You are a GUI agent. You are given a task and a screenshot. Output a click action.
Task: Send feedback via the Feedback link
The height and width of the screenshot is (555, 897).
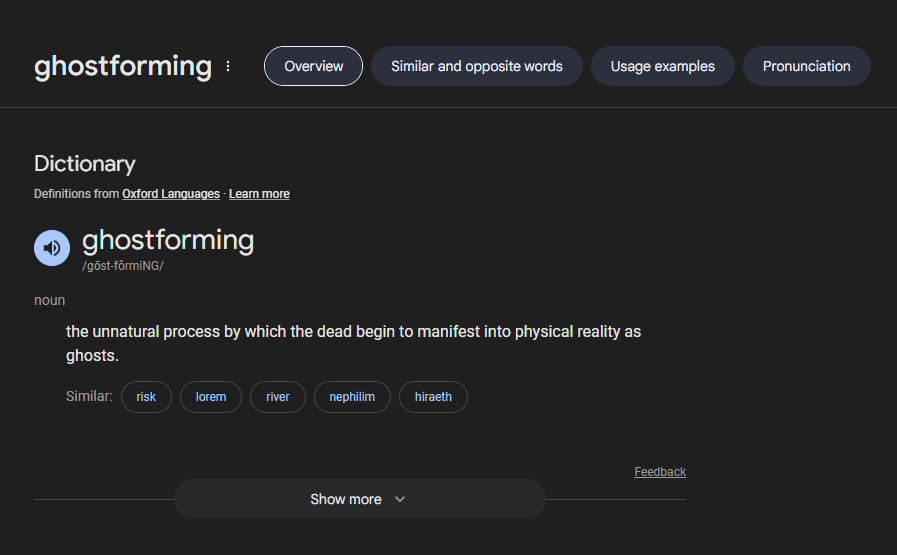coord(660,472)
